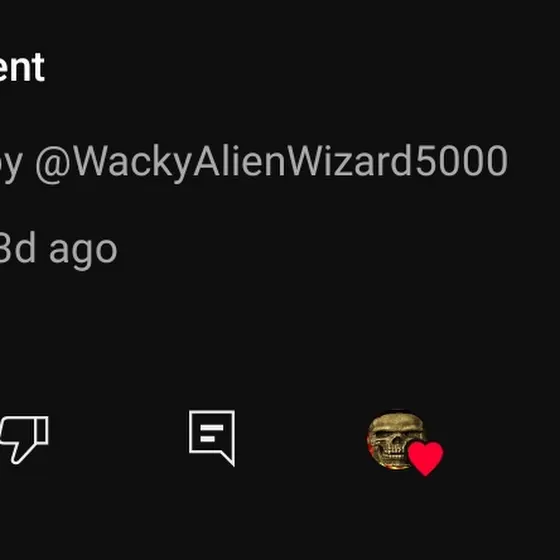Reply to the comment via the bubble icon
560x560 pixels.
pos(212,438)
